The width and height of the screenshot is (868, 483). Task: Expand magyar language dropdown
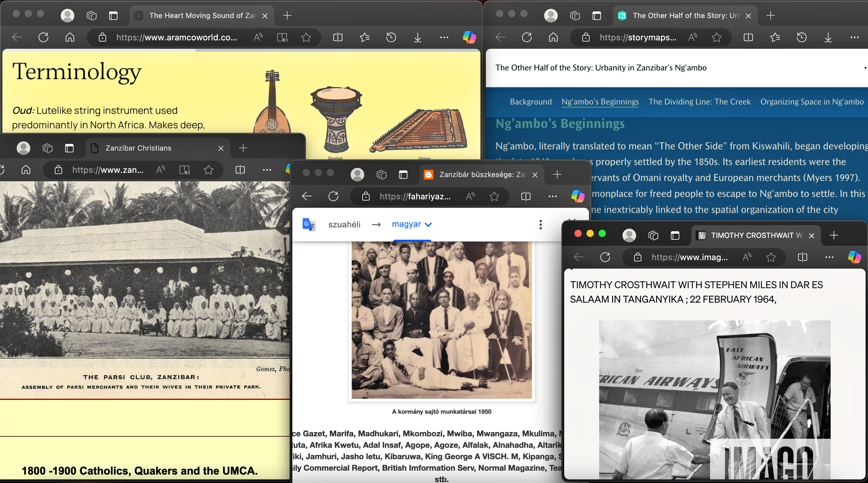click(x=412, y=225)
